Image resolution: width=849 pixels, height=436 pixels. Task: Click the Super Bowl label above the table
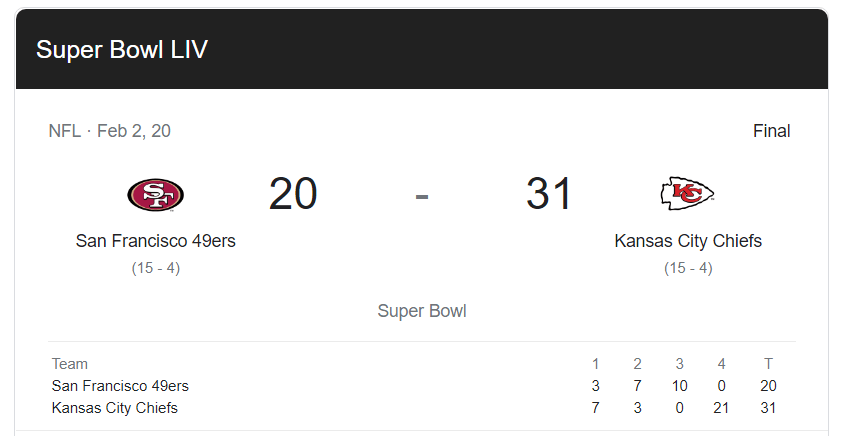coord(422,311)
